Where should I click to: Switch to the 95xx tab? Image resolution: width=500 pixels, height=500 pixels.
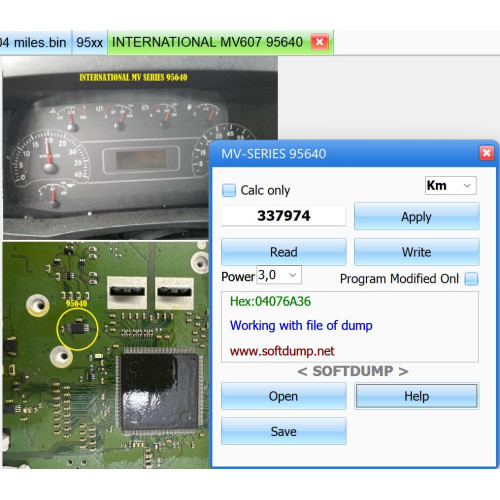(90, 42)
